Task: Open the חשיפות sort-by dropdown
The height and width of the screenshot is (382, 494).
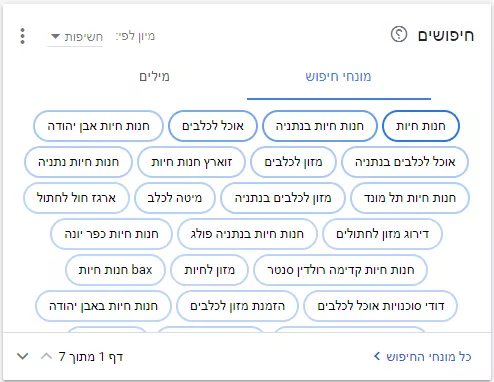Action: click(x=76, y=37)
